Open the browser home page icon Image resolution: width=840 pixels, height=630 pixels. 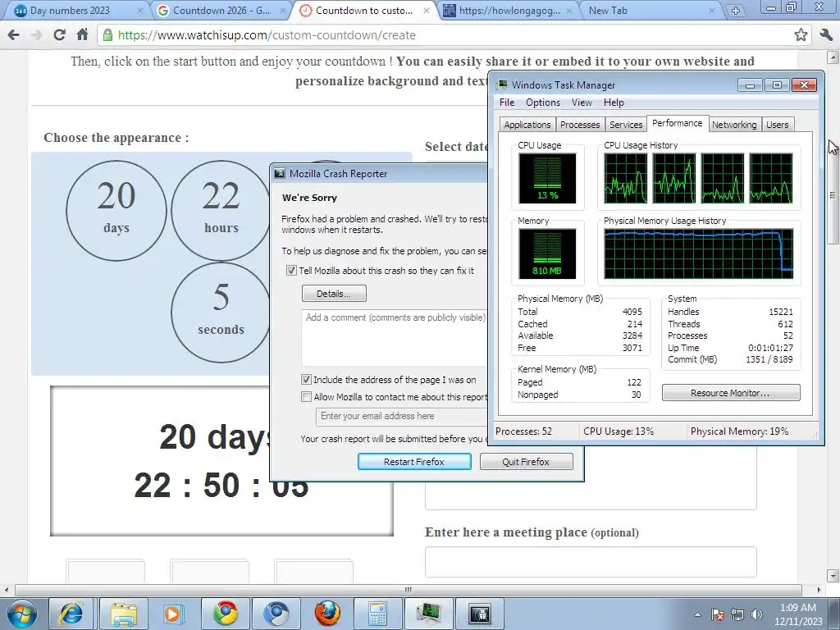point(82,34)
